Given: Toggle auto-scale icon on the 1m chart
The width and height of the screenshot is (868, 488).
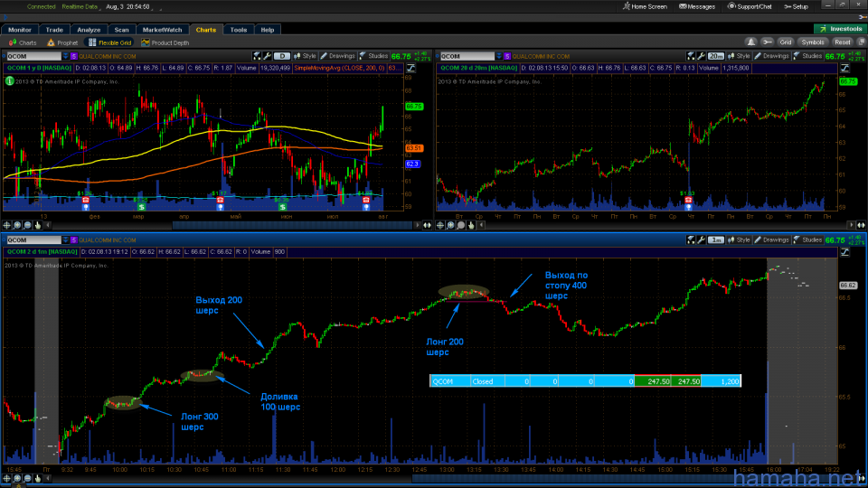Looking at the screenshot, I should (844, 252).
